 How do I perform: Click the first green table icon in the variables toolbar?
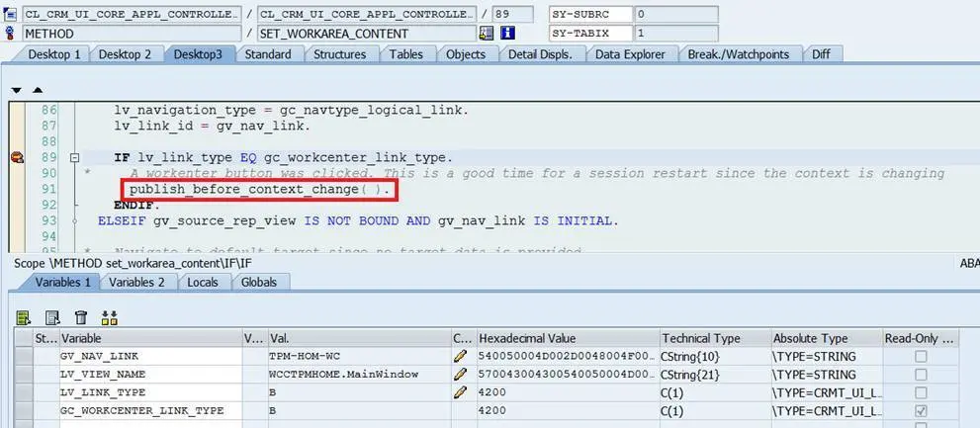24,317
